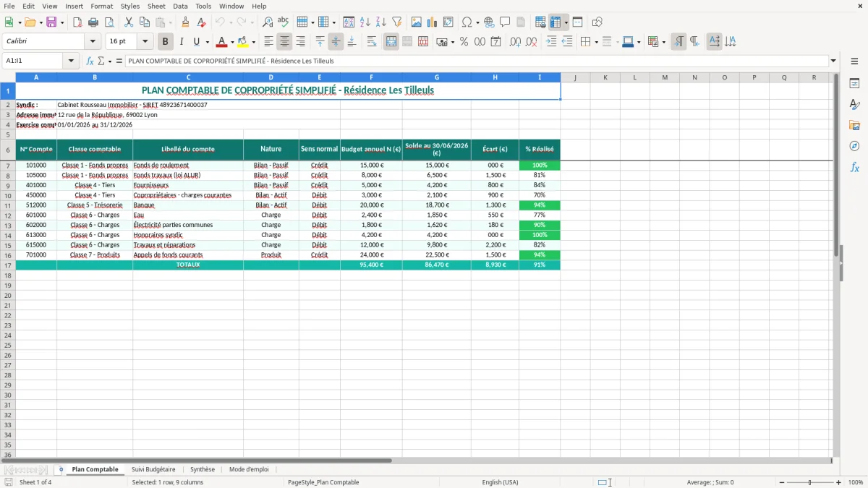The width and height of the screenshot is (868, 488).
Task: Toggle Wrap Text
Action: pos(371,42)
